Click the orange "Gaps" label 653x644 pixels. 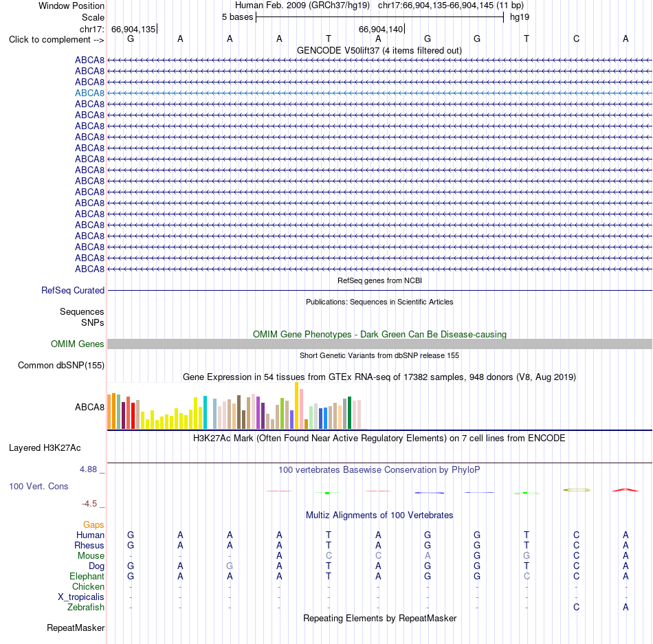coord(93,525)
